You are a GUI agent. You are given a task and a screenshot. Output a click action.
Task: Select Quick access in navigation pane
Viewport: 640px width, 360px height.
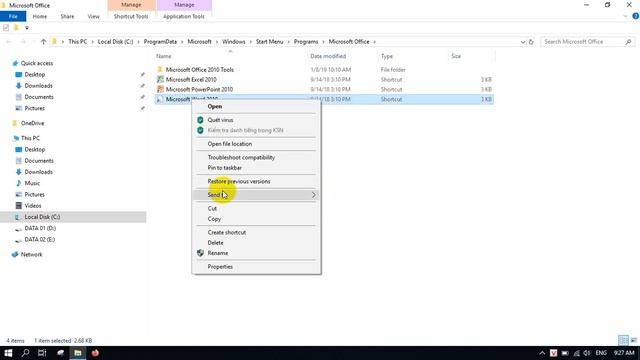37,63
